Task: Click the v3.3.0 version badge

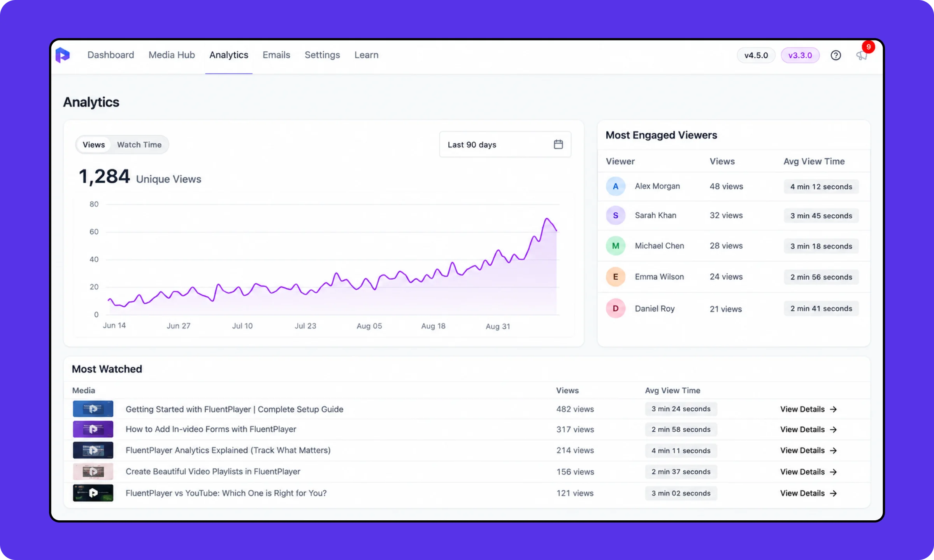Action: 800,55
